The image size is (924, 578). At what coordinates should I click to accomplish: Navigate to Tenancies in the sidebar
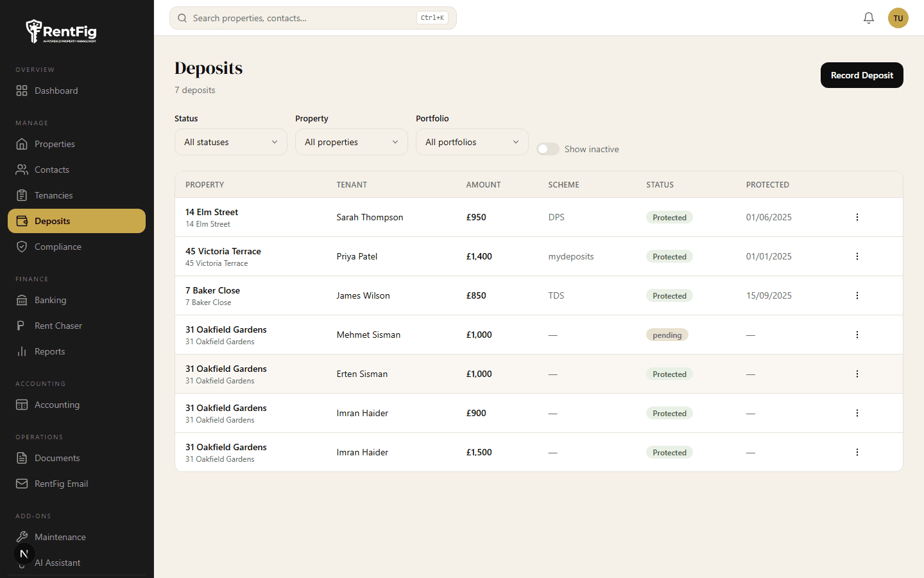pos(54,195)
